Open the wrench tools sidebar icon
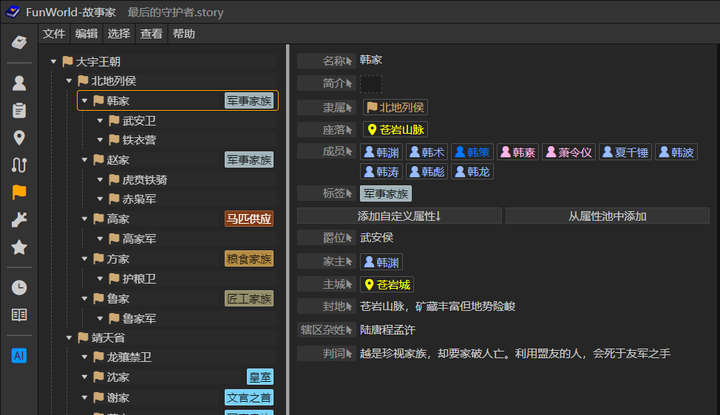 pos(19,220)
